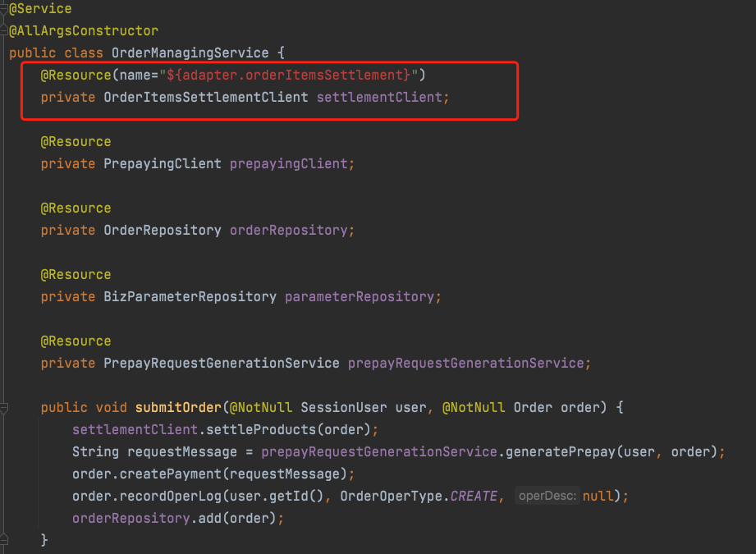Click the user.getId() call

pyautogui.click(x=277, y=497)
